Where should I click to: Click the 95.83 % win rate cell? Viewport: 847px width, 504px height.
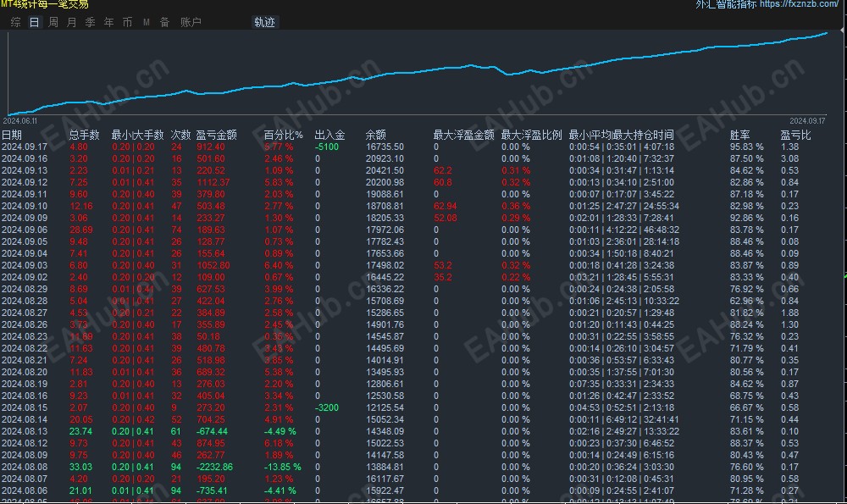(746, 147)
